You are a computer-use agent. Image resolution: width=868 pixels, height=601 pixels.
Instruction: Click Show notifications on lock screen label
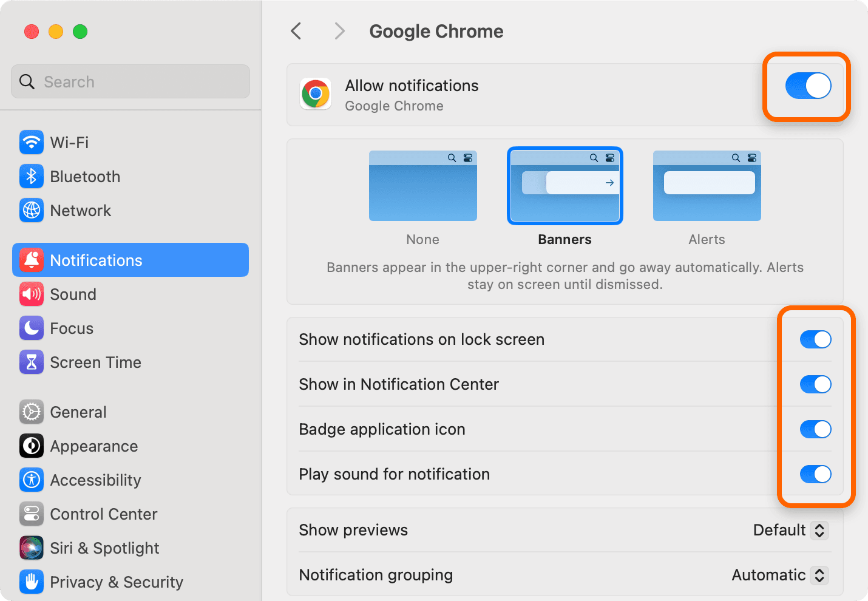422,339
